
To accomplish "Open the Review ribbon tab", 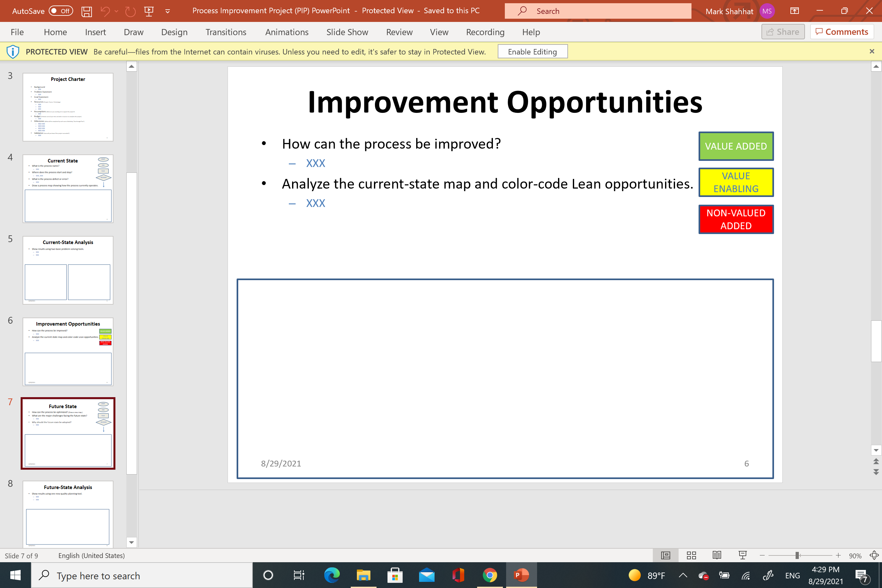I will (399, 32).
